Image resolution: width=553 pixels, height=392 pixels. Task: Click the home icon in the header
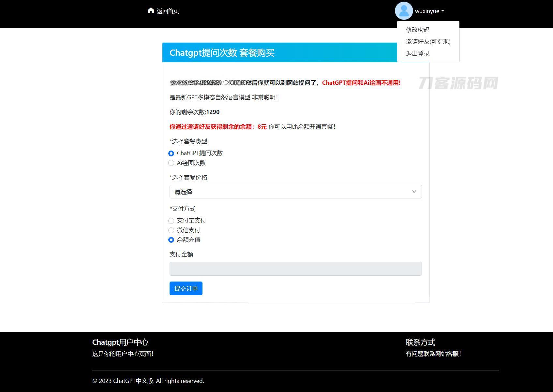(x=151, y=10)
